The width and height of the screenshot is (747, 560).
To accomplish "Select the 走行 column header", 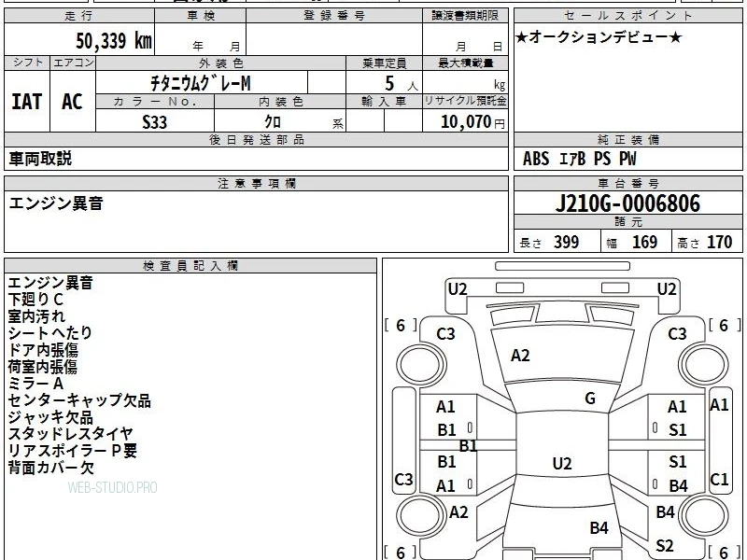I will 79,16.
